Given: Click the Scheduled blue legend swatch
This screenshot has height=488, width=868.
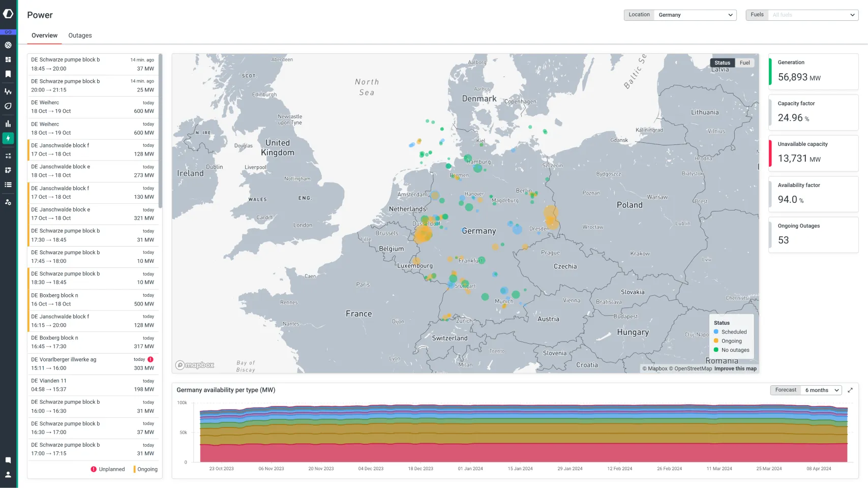Looking at the screenshot, I should [716, 331].
